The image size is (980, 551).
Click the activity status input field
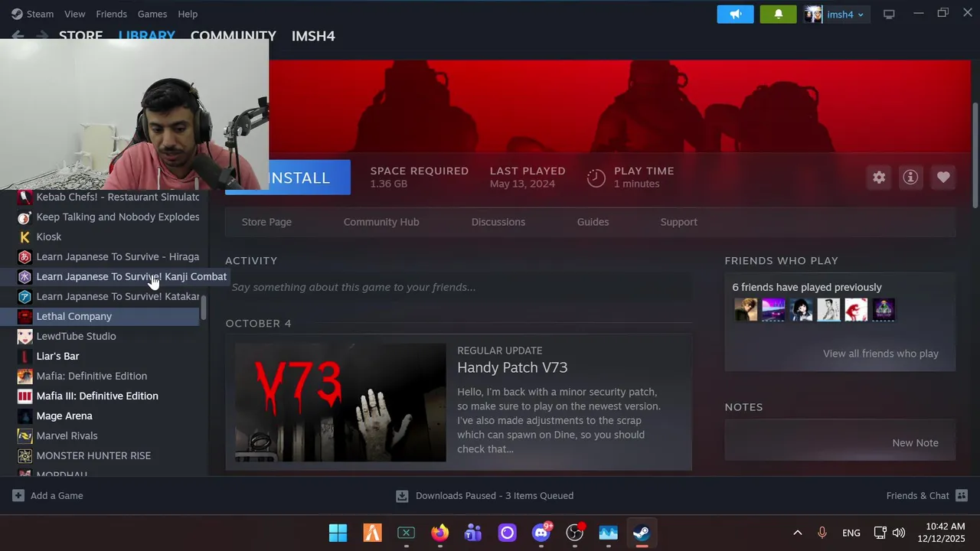click(x=459, y=287)
